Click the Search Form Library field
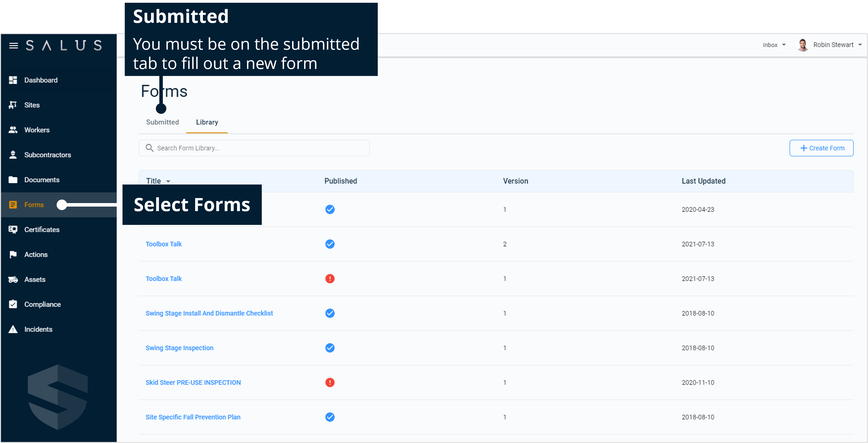868x443 pixels. click(255, 148)
